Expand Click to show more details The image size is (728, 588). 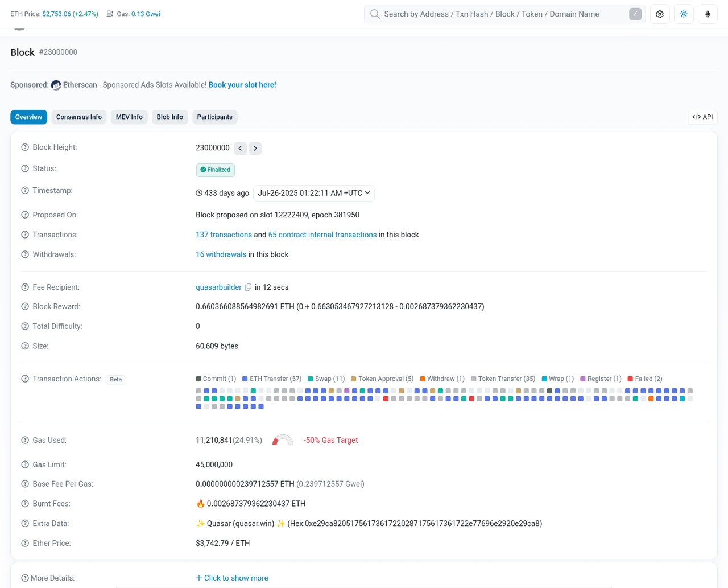click(232, 578)
